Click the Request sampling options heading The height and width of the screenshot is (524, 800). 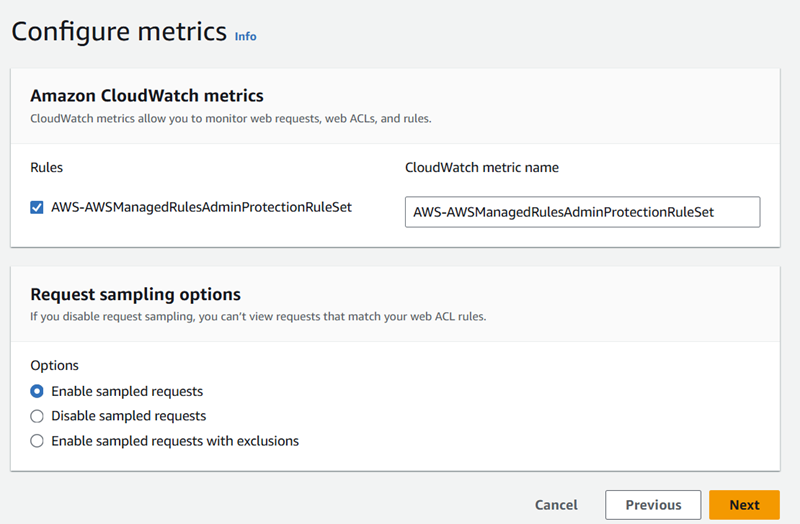[135, 294]
